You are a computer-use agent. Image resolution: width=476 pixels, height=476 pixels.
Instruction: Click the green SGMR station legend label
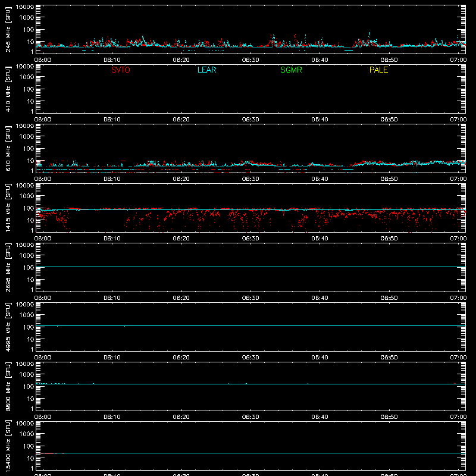tap(291, 70)
